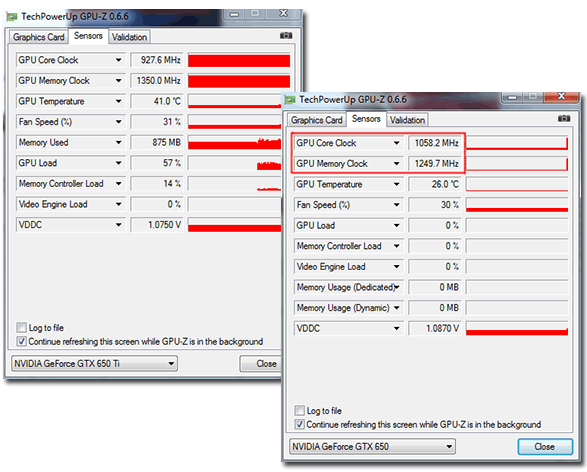Click Close button in GTX 650 window
Viewport: 587px width, 472px height.
545,447
